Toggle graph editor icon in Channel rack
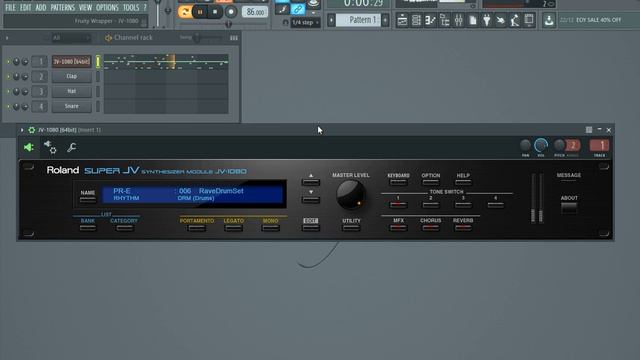640x360 pixels. (x=233, y=38)
